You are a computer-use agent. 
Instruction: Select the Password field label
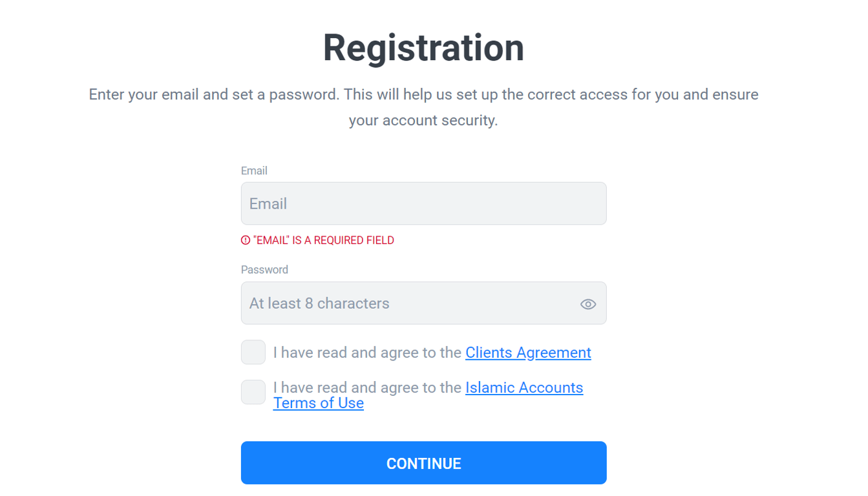(x=264, y=269)
